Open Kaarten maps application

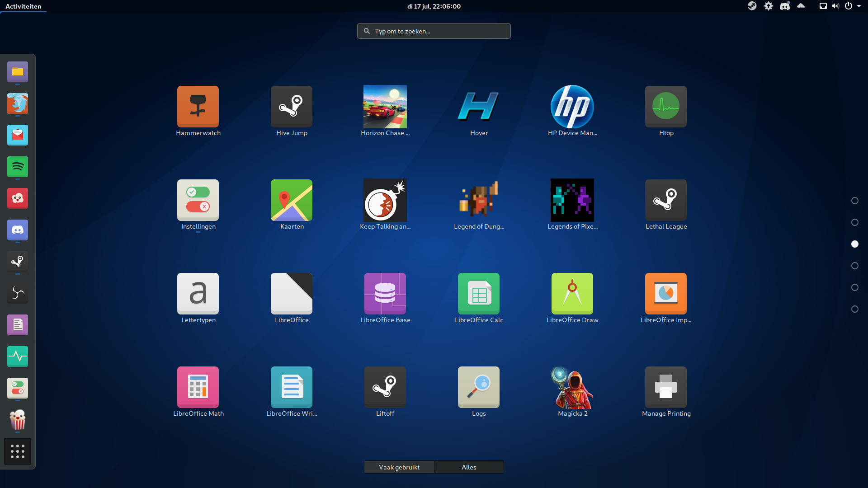pyautogui.click(x=292, y=201)
